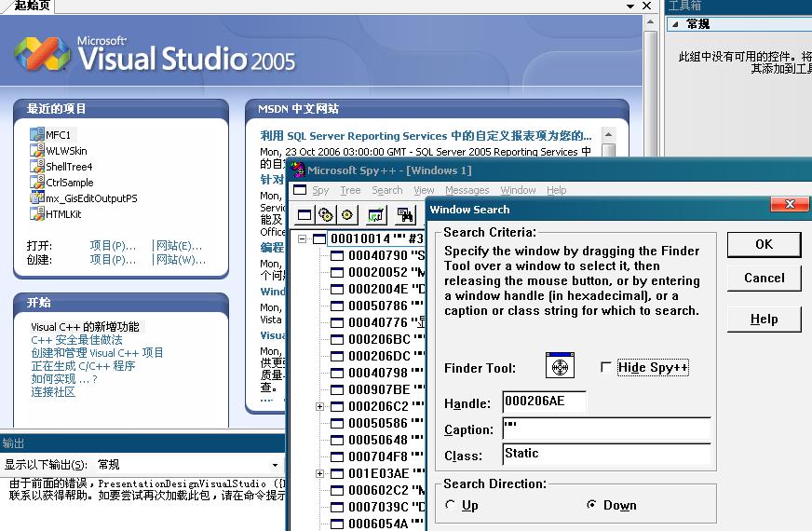Open the Messages menu in Spy++
The height and width of the screenshot is (531, 812).
point(467,190)
